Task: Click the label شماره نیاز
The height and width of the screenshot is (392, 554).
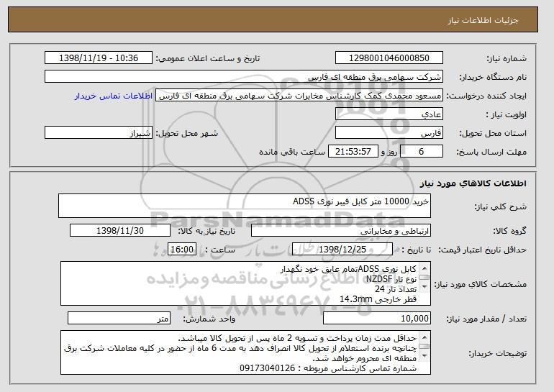Action: (x=507, y=58)
